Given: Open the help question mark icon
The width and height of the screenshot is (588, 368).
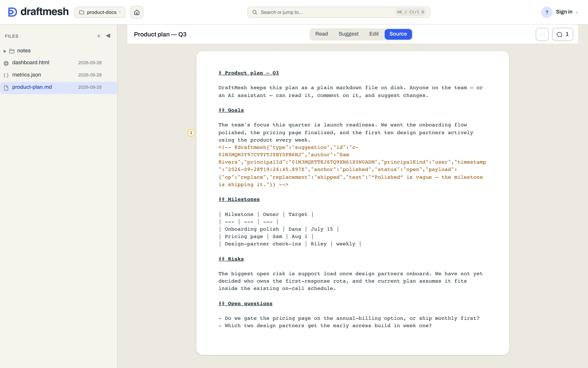Looking at the screenshot, I should [x=547, y=12].
